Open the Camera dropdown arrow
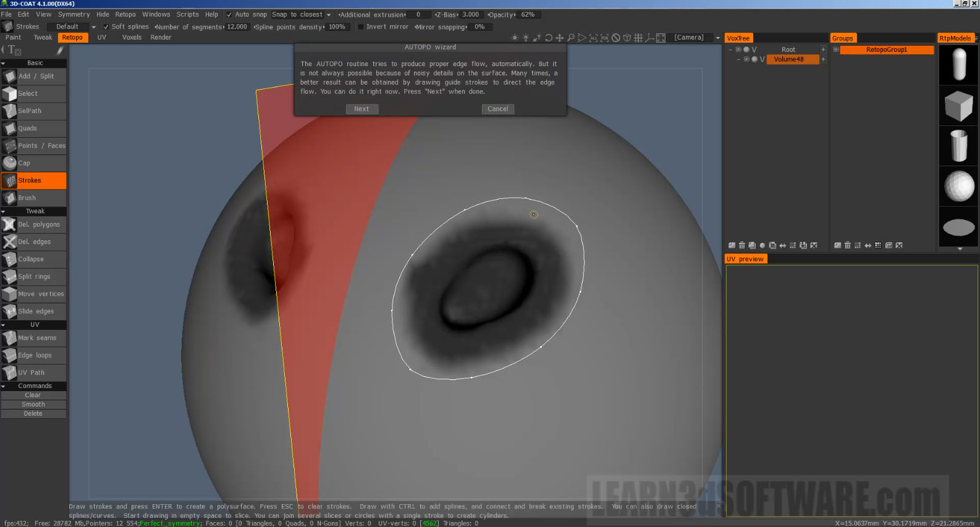 click(x=717, y=38)
